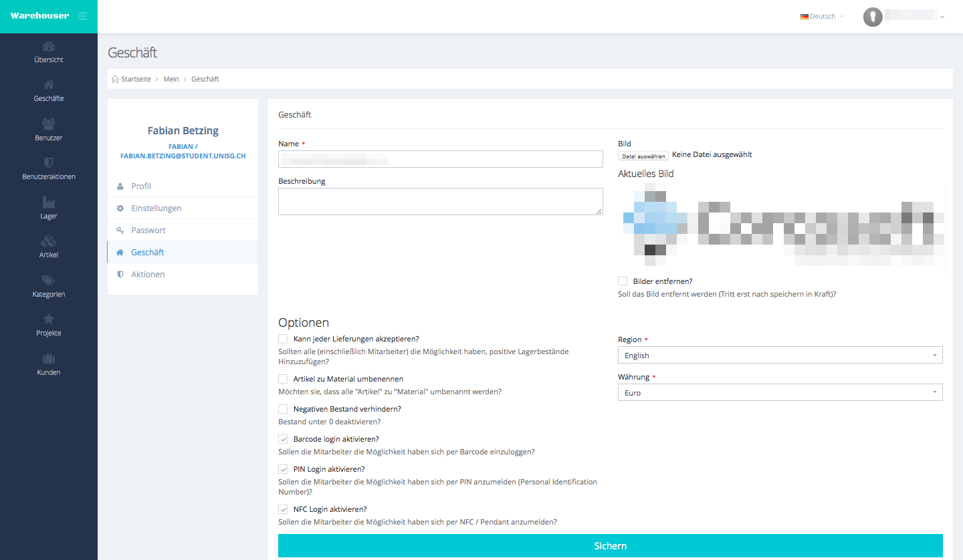963x560 pixels.
Task: Toggle the hamburger menu icon beside Warehouser
Action: pyautogui.click(x=82, y=16)
